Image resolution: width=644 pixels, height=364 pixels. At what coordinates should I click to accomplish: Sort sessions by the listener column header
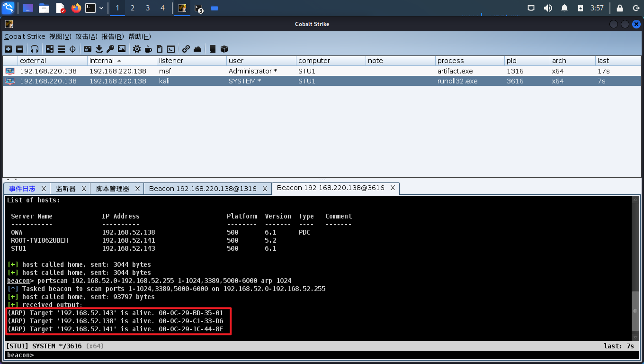coord(192,61)
